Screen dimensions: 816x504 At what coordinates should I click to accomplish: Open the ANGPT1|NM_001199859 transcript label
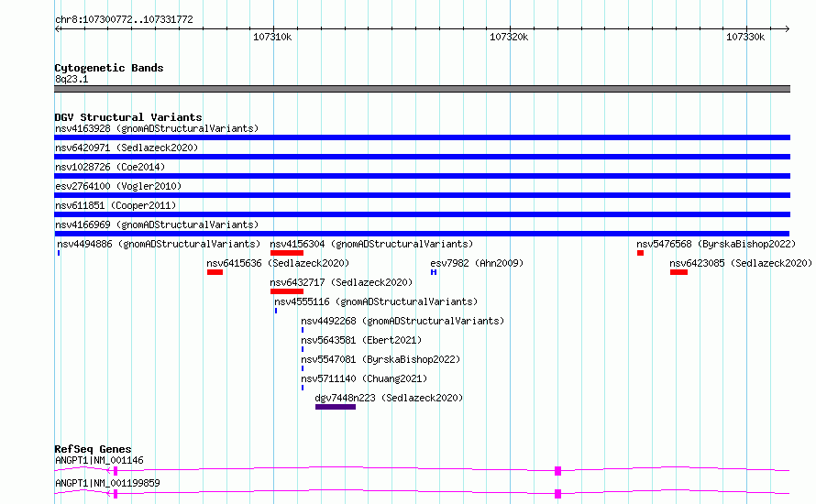(107, 483)
